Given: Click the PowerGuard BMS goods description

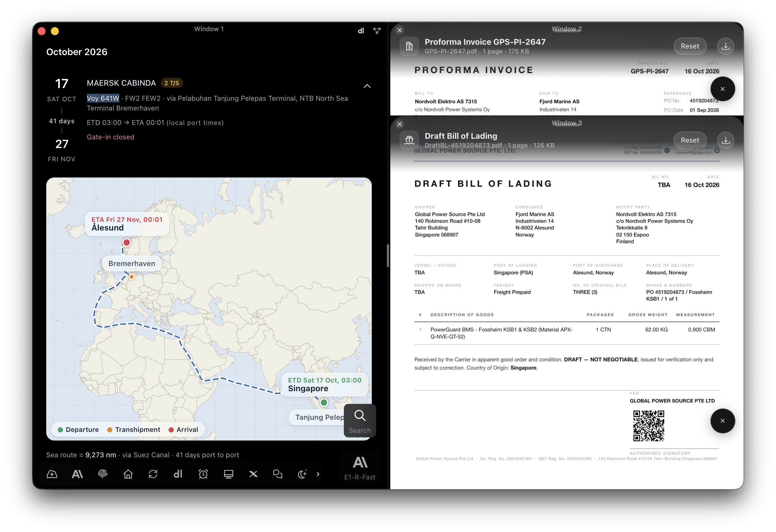Looking at the screenshot, I should 501,333.
